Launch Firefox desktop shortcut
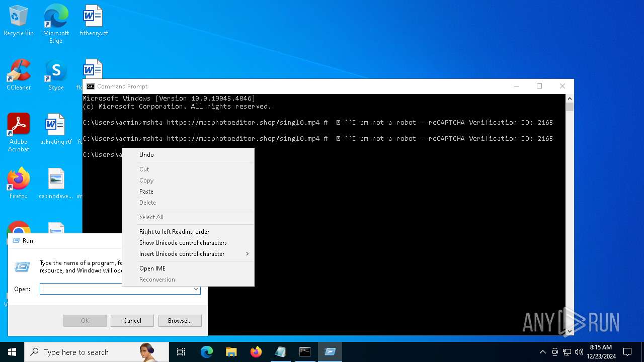The height and width of the screenshot is (362, 644). point(19,184)
